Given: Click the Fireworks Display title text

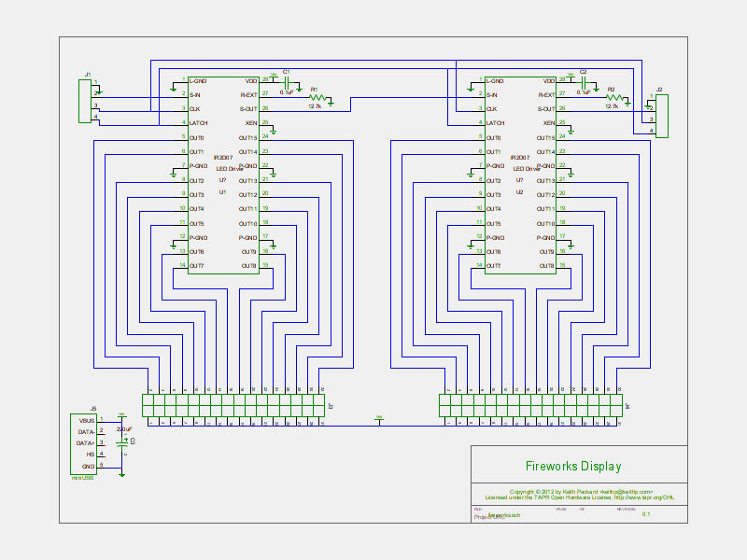Looking at the screenshot, I should pos(573,467).
